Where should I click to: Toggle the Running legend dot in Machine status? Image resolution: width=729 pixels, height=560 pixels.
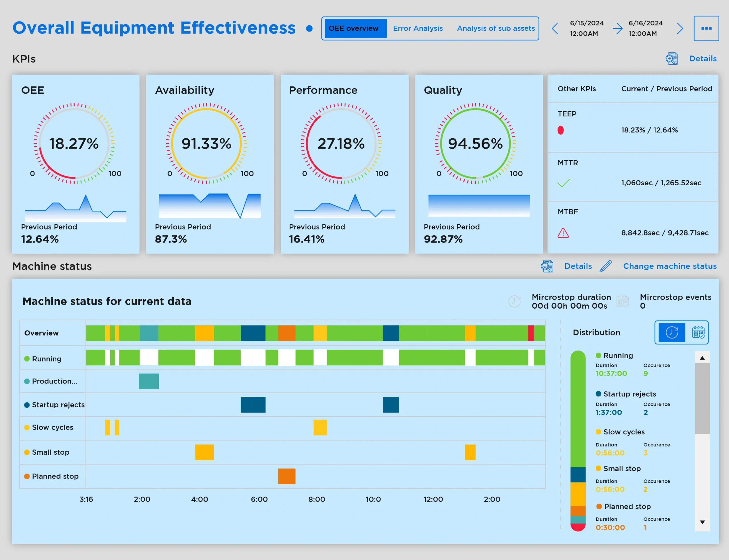pyautogui.click(x=27, y=359)
